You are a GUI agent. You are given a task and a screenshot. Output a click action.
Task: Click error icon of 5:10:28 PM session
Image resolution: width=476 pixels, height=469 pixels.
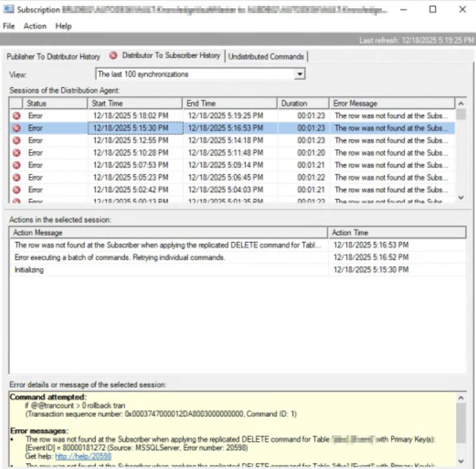click(x=17, y=153)
